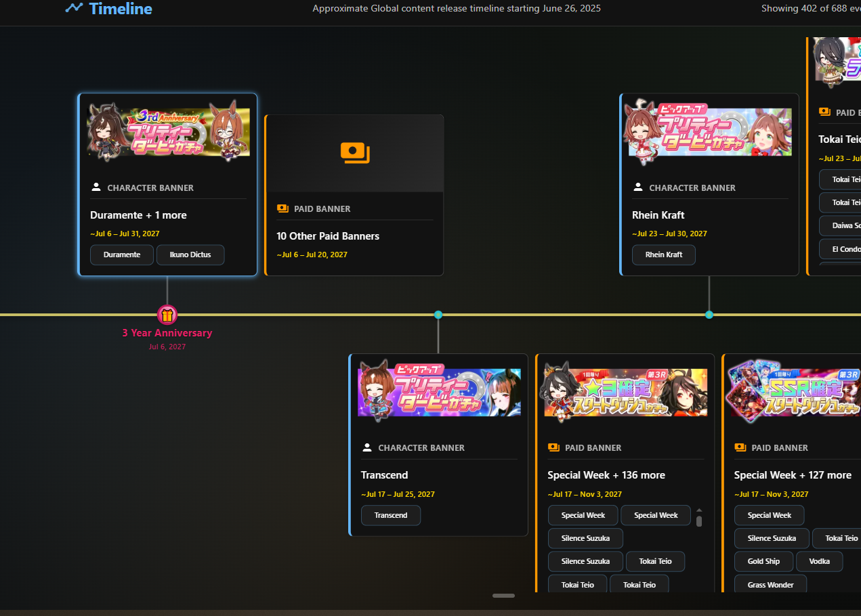Click the Timeline chart icon in header

[74, 8]
